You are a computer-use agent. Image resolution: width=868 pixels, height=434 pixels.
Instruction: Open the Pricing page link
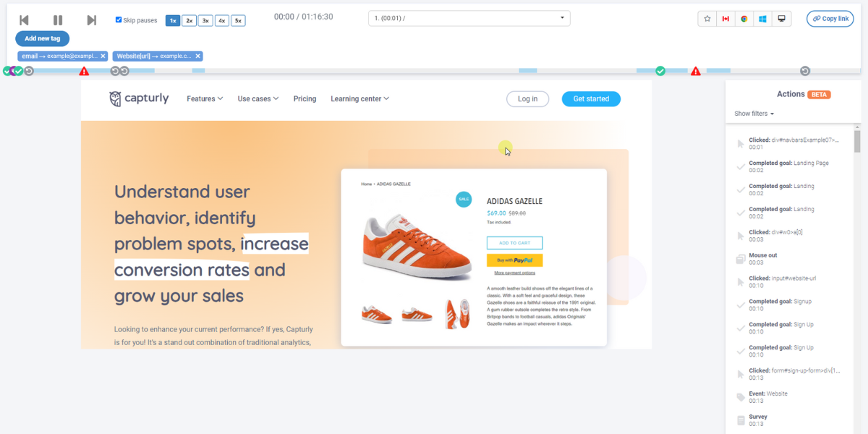(x=305, y=99)
